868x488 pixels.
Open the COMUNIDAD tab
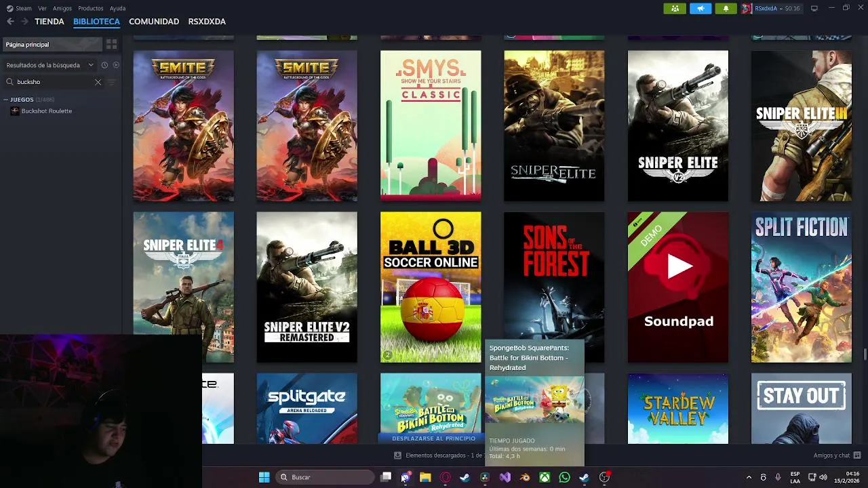[154, 22]
